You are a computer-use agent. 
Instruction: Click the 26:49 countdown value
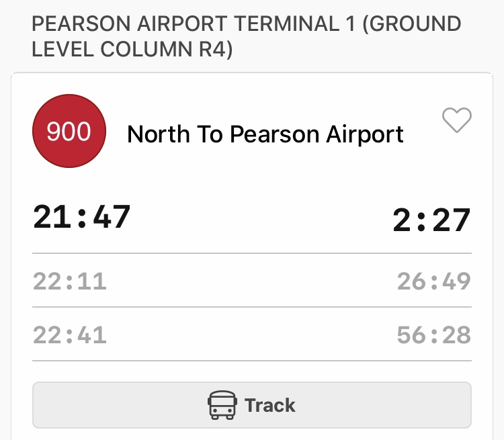point(434,281)
